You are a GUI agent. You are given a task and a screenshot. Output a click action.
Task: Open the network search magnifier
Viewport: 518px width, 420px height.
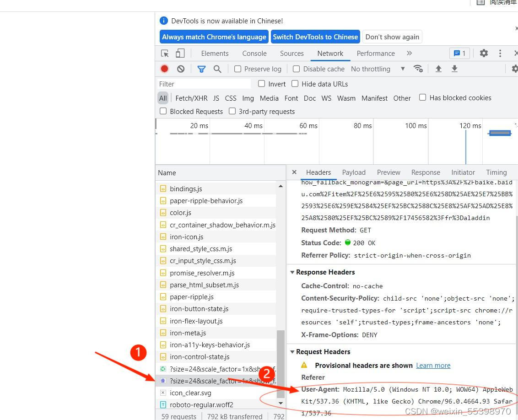[x=217, y=69]
